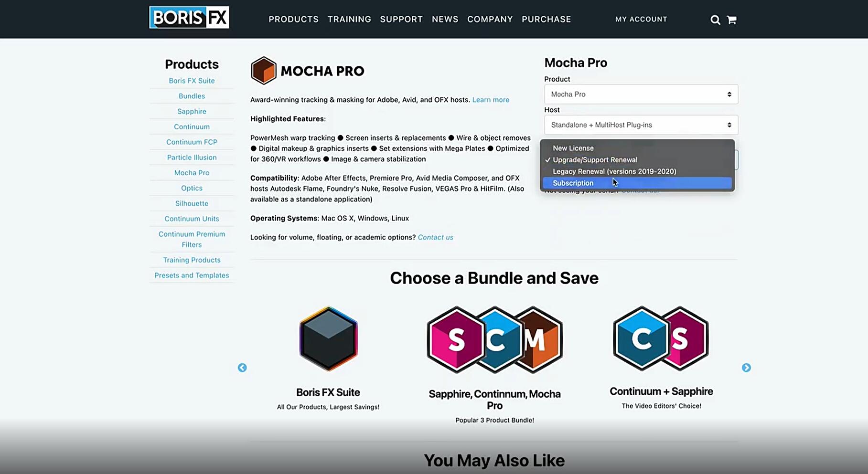Open Optics in Products sidebar
The height and width of the screenshot is (474, 868).
click(x=192, y=188)
